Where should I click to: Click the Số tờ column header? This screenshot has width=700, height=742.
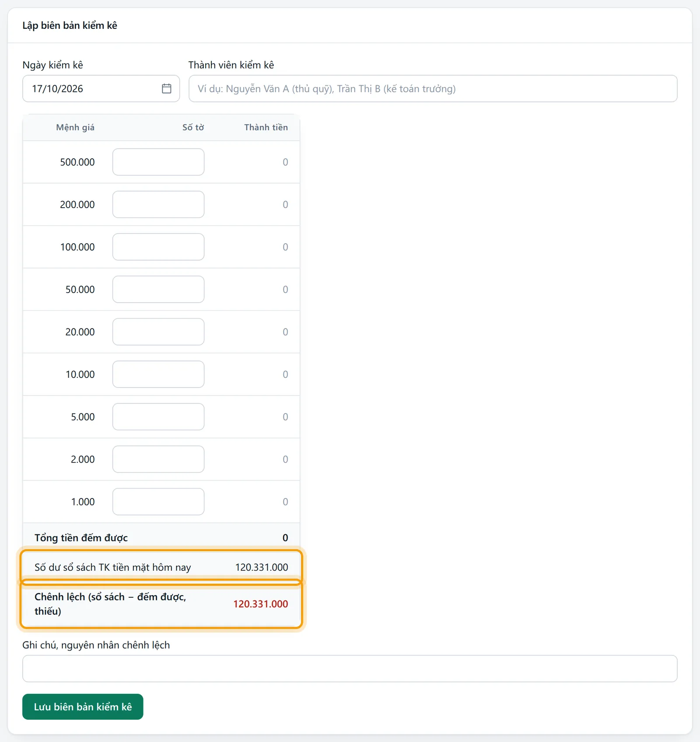[193, 127]
